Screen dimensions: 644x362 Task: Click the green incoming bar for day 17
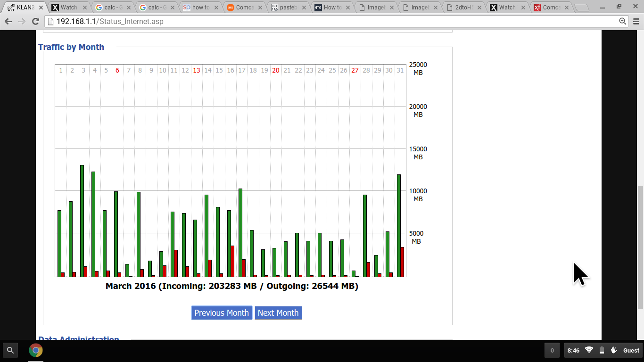[x=240, y=232]
